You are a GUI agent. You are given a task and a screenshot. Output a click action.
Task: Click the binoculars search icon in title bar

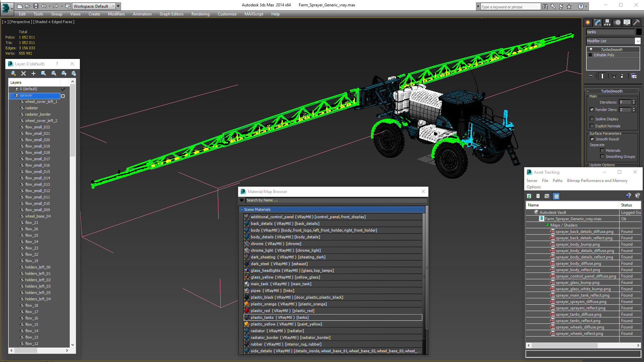pyautogui.click(x=545, y=7)
